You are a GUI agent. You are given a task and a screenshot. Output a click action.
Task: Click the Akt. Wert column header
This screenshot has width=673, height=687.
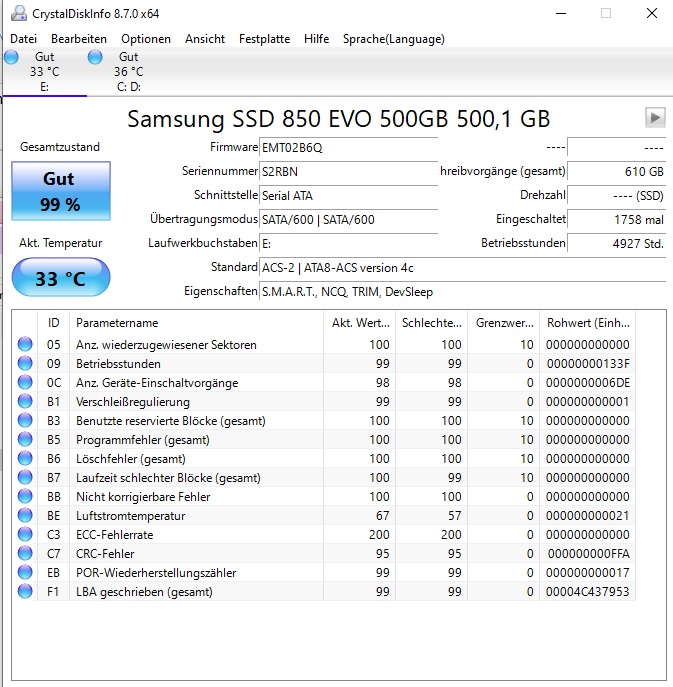click(359, 323)
